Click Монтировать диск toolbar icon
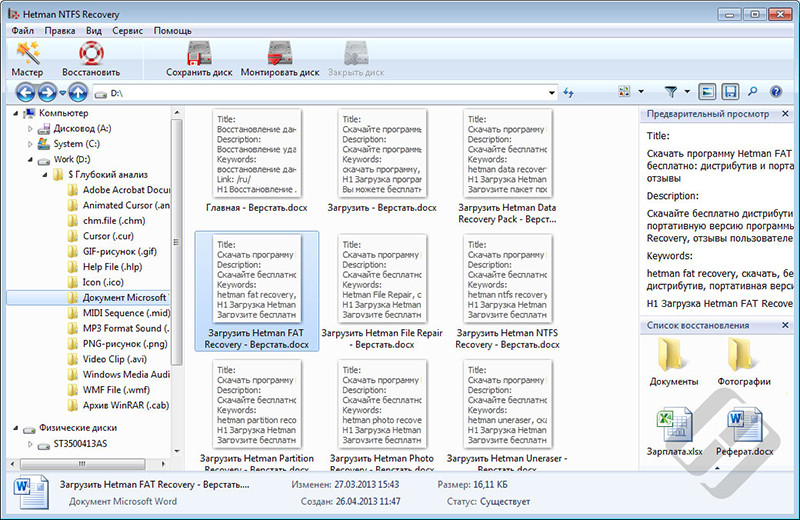This screenshot has height=520, width=800. point(280,59)
